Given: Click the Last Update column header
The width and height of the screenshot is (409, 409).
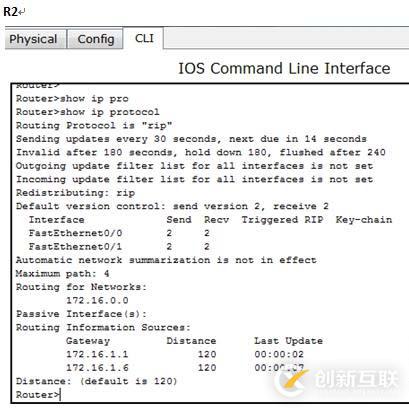Looking at the screenshot, I should (x=288, y=341).
